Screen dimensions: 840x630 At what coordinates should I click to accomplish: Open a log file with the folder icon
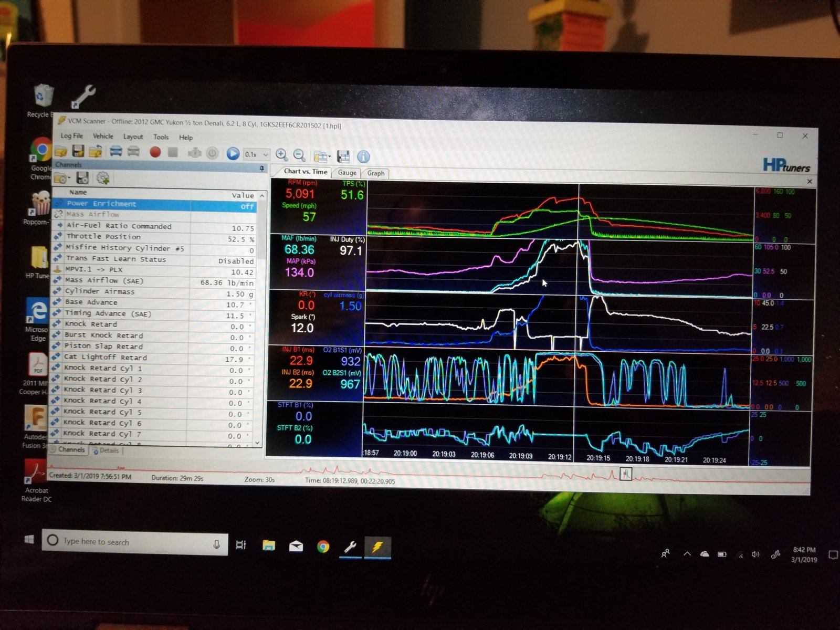(61, 152)
